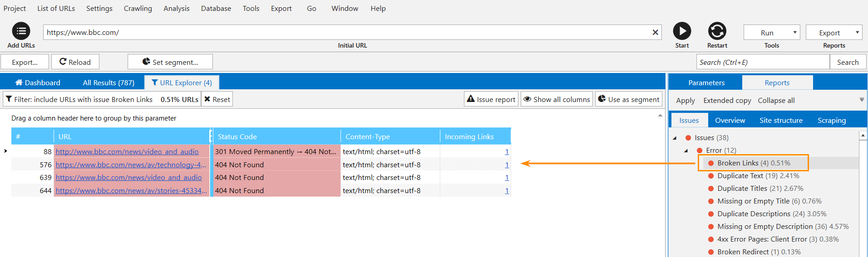Screen dimensions: 868x257
Task: Switch to the Parameters tab
Action: 706,82
